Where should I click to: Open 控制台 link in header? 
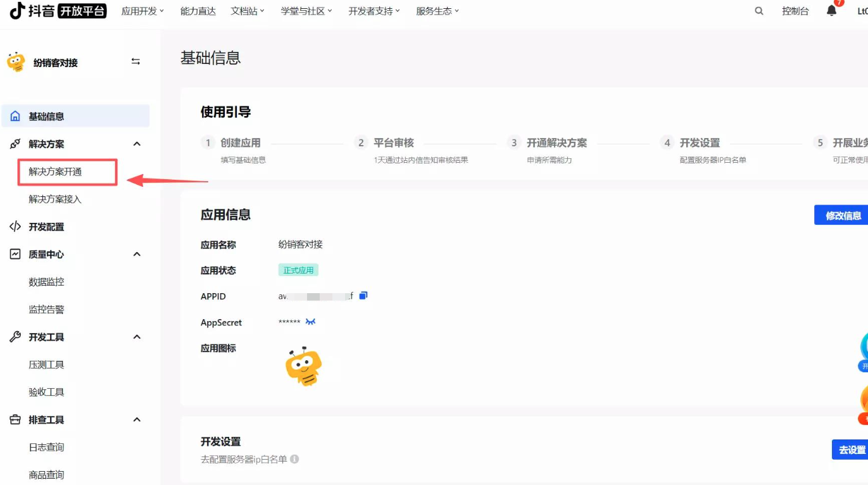[795, 11]
